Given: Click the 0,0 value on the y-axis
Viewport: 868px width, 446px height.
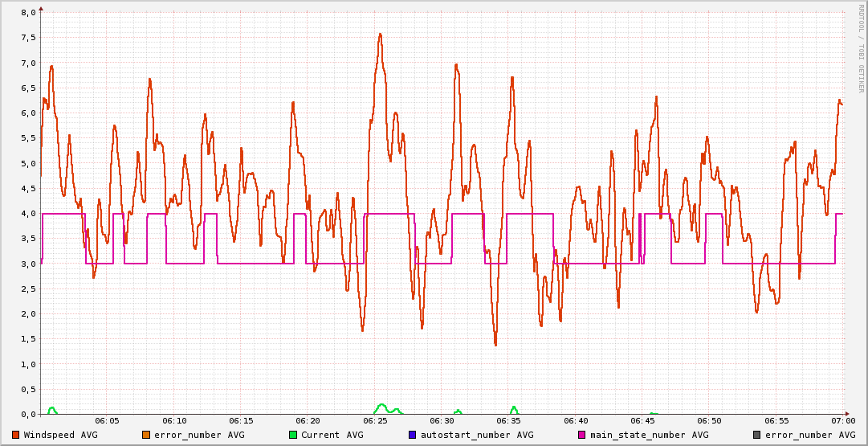Looking at the screenshot, I should coord(27,414).
